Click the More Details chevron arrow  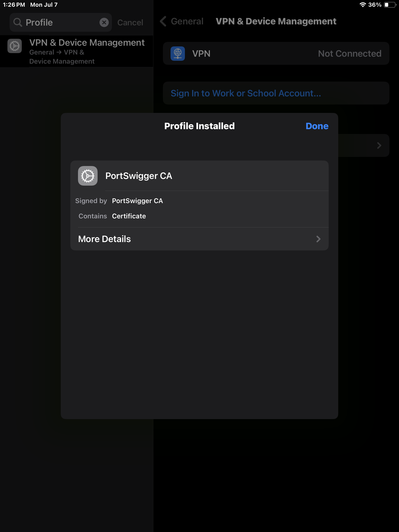[x=318, y=239]
